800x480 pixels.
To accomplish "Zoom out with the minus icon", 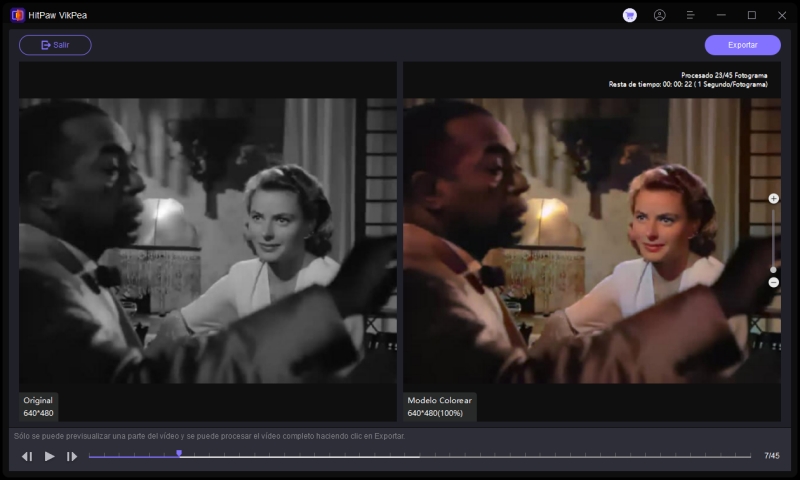I will coord(773,283).
